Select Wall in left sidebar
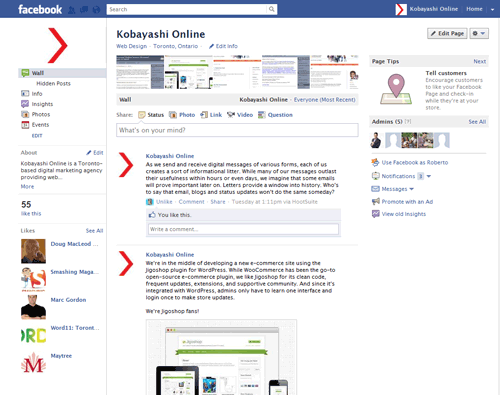This screenshot has height=395, width=500. tap(62, 73)
